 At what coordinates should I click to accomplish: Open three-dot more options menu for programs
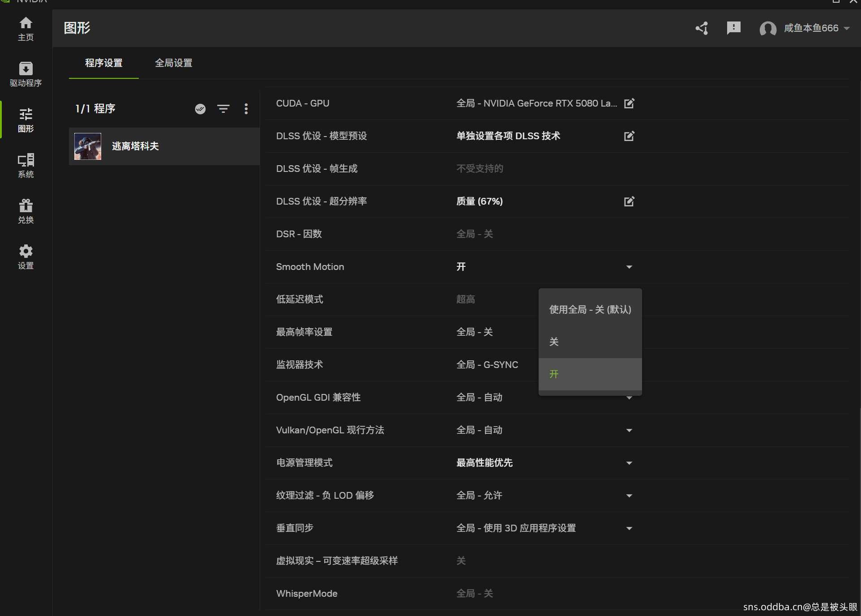246,109
